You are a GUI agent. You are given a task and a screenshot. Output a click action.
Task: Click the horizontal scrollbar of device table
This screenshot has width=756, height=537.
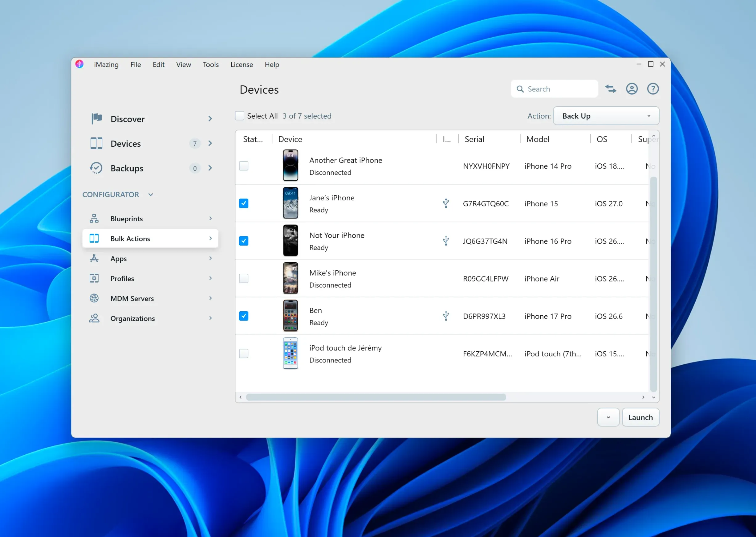[376, 397]
